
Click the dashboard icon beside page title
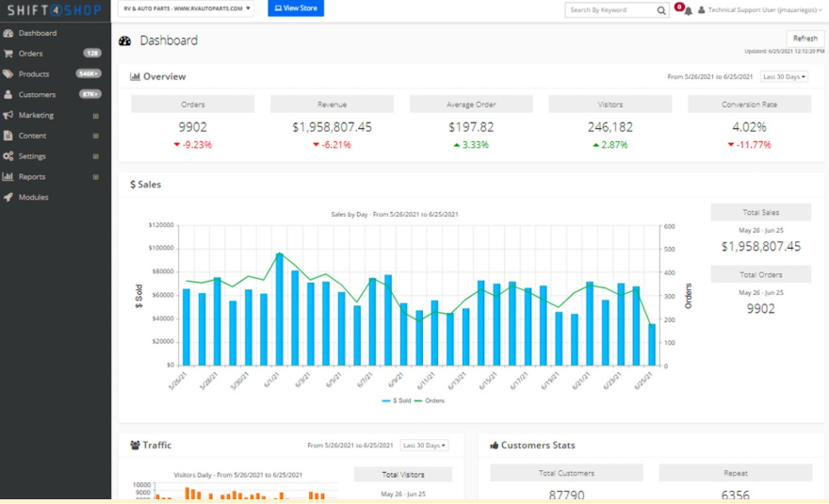click(124, 41)
